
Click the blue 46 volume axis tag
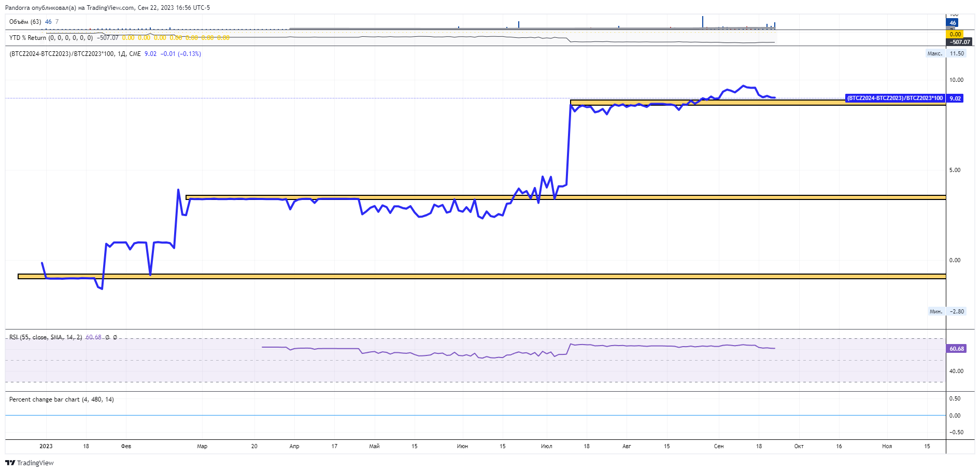(x=953, y=23)
